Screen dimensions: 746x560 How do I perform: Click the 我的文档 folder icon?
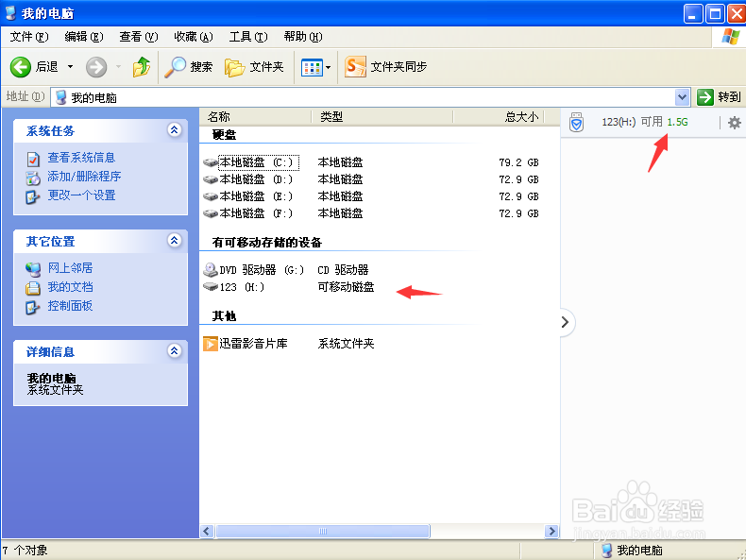(33, 288)
